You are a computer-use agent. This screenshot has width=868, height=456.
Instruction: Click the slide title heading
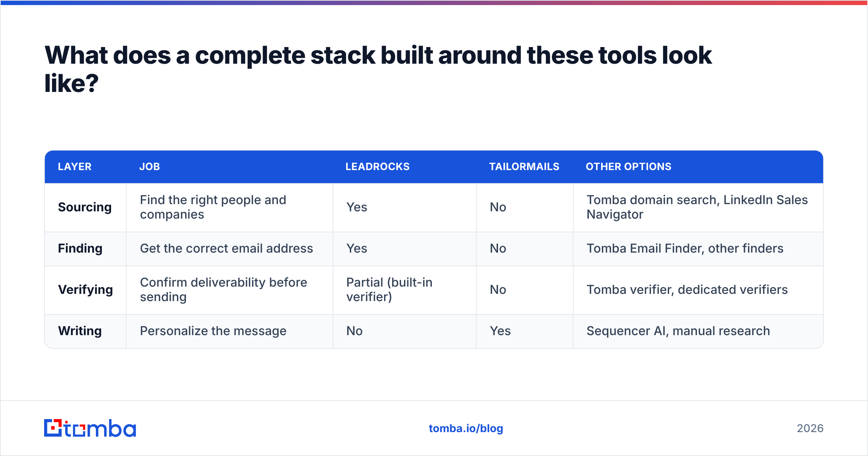coord(378,69)
